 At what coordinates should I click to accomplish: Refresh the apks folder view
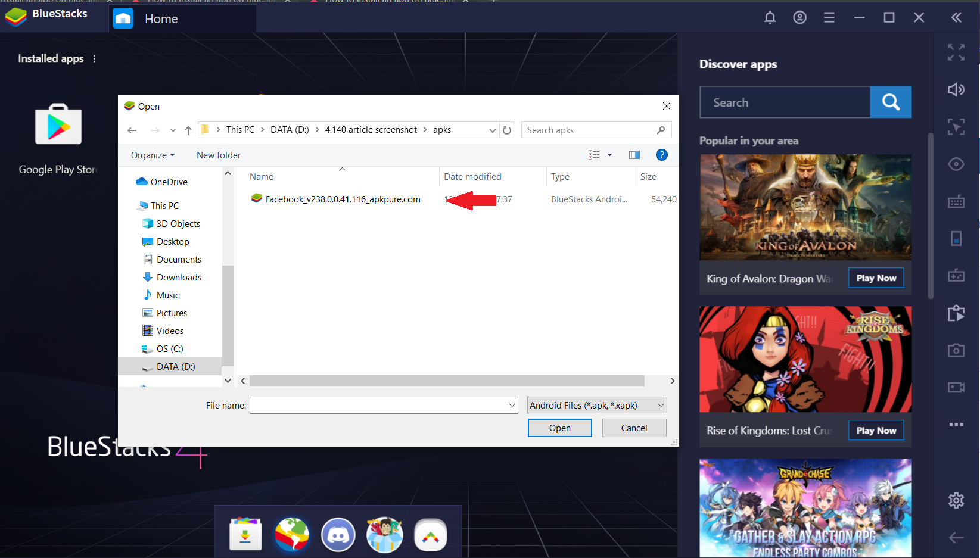click(507, 130)
